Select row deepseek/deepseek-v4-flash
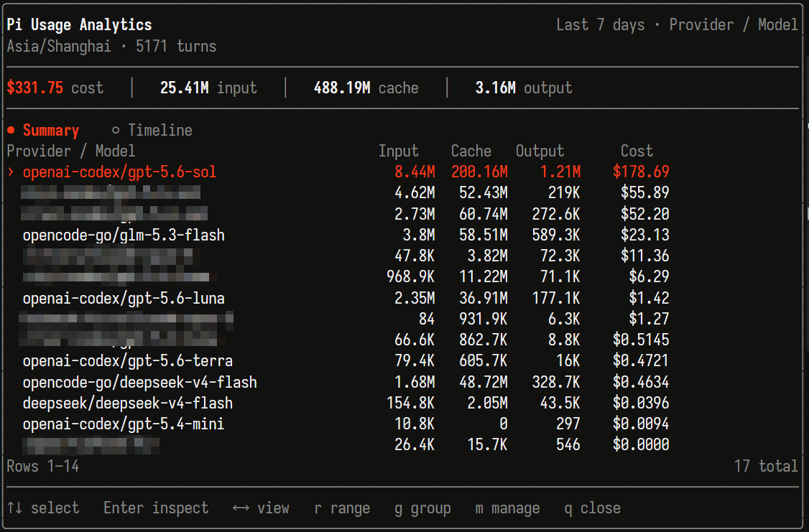The height and width of the screenshot is (532, 809). (x=338, y=403)
